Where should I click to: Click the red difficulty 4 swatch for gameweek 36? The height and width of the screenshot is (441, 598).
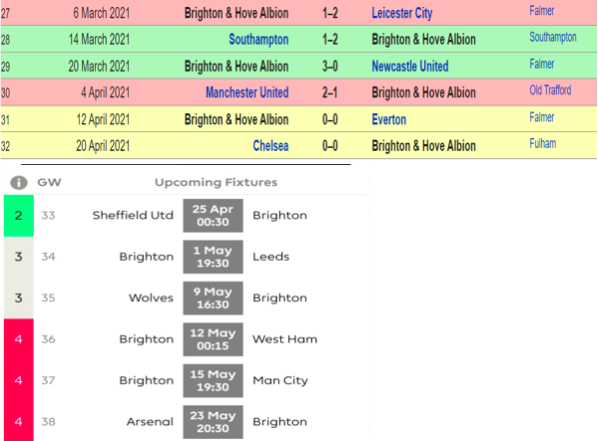coord(19,339)
